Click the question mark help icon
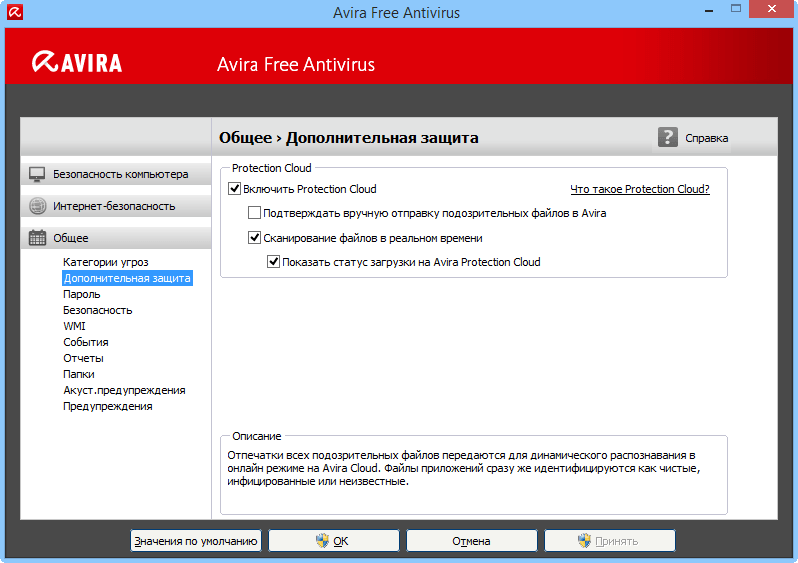Image resolution: width=798 pixels, height=563 pixels. point(668,137)
